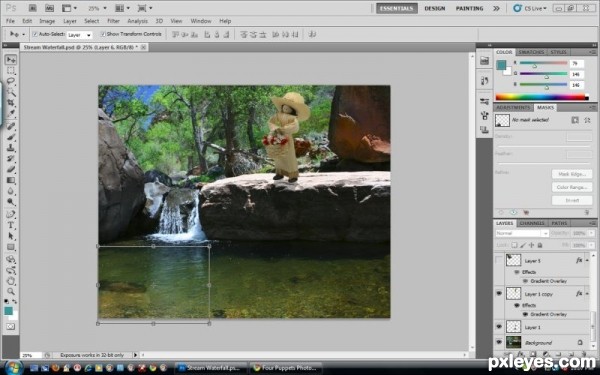Select the Healing Brush tool
This screenshot has width=600, height=375.
[11, 126]
